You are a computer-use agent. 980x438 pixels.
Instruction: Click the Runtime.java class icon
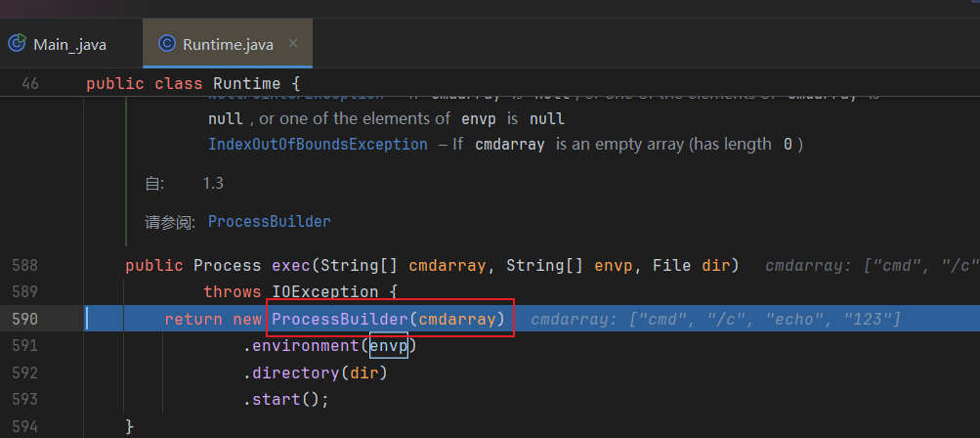(166, 44)
